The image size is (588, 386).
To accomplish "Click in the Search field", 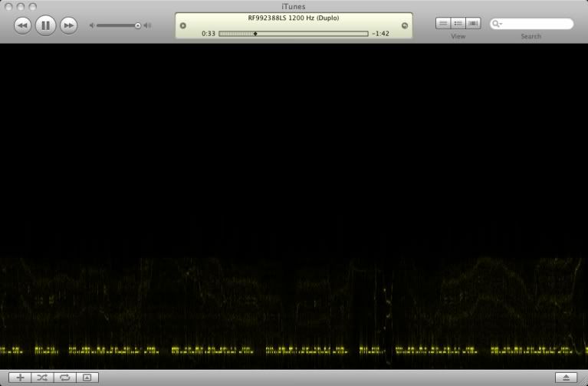I will 537,24.
